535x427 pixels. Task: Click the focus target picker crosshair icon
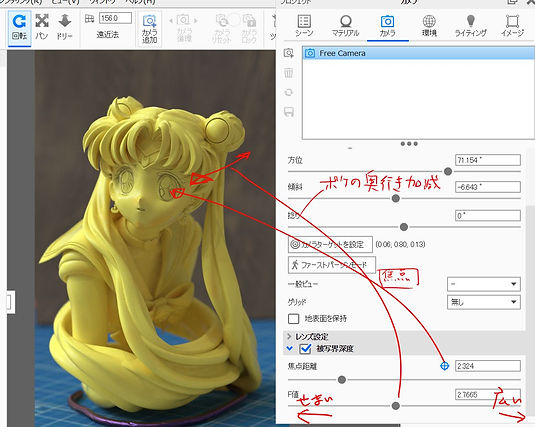[444, 366]
